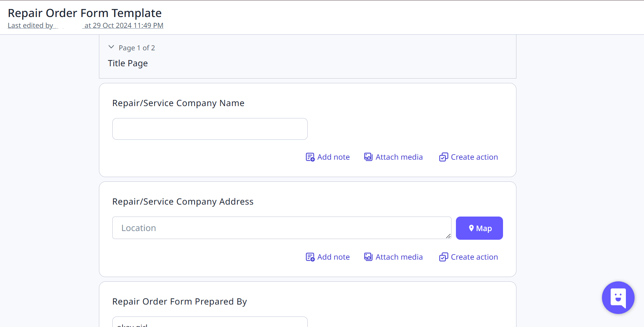This screenshot has height=327, width=644.
Task: Open the last edited details link
Action: 86,25
